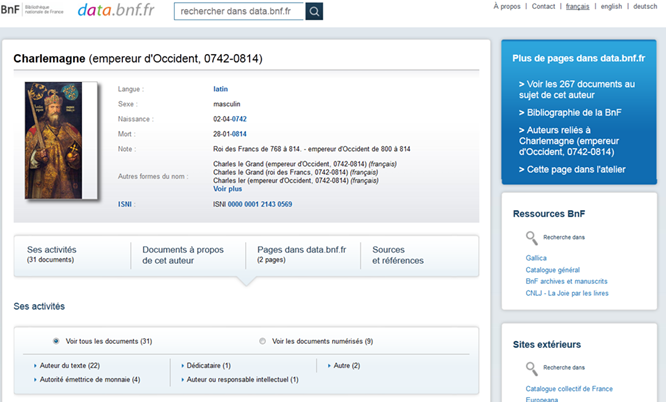Click 'Voir plus' for other name forms
Image resolution: width=666 pixels, height=402 pixels.
[x=228, y=189]
